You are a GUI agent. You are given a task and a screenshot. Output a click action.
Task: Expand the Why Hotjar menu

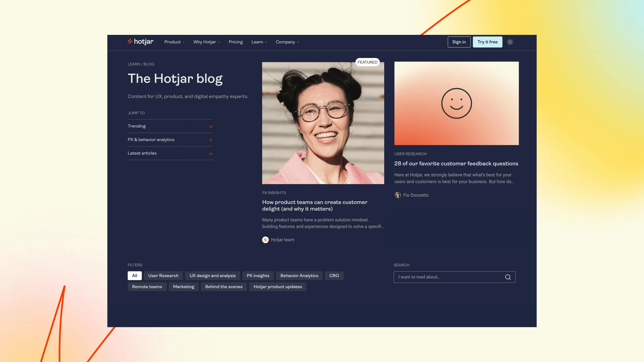(x=206, y=42)
